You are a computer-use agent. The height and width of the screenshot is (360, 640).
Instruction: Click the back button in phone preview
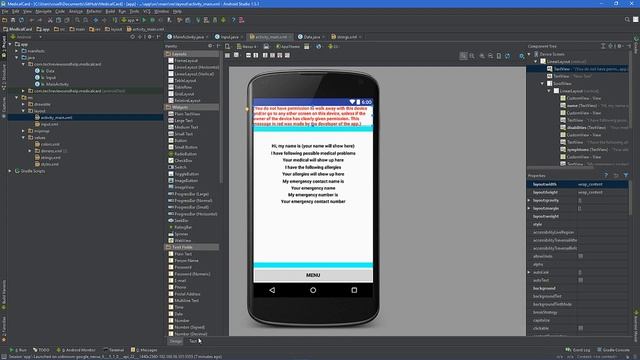click(272, 290)
